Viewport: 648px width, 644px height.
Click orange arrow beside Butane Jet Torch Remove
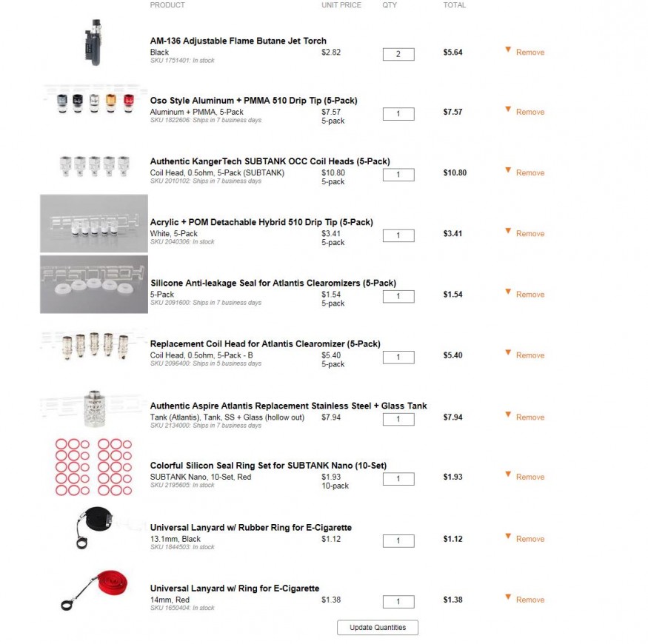tap(508, 50)
